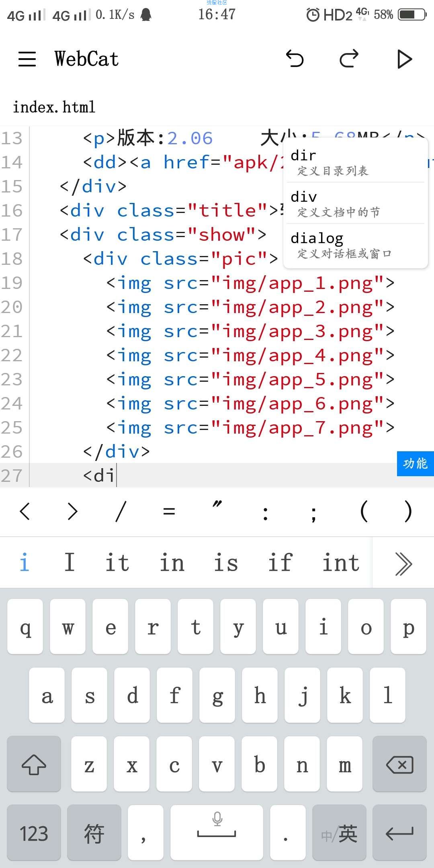Pick the lowercase 'i' word suggestion

(x=24, y=562)
